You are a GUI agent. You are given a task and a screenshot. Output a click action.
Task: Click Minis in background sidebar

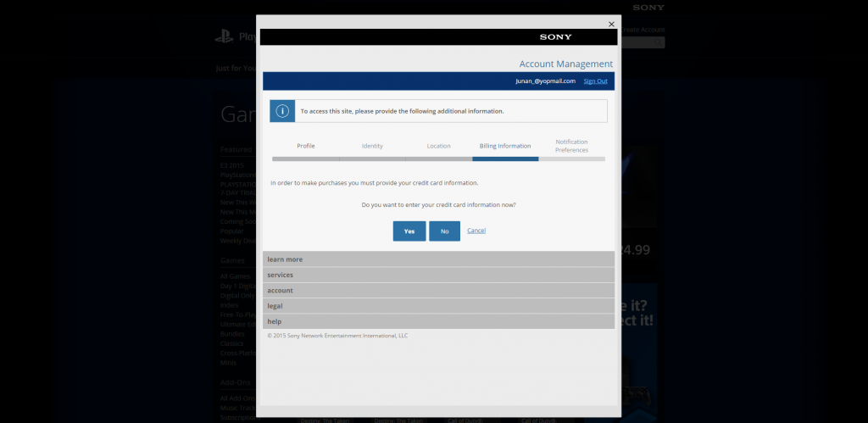pos(228,363)
